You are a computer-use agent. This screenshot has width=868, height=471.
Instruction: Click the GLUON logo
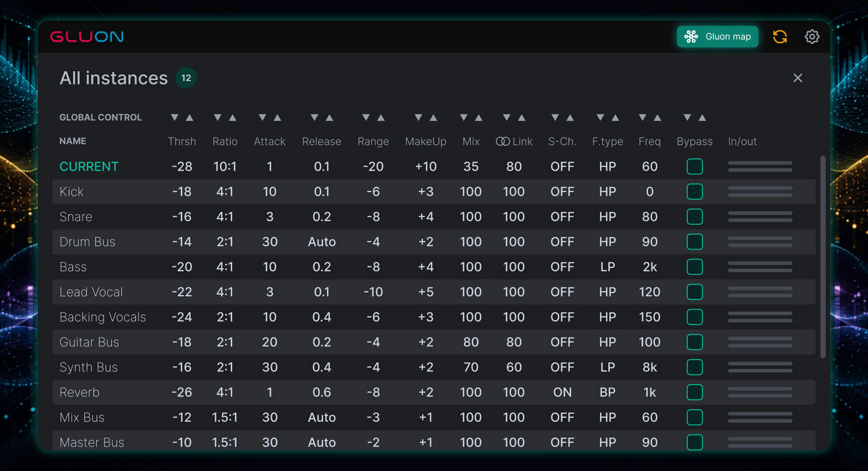pyautogui.click(x=87, y=37)
